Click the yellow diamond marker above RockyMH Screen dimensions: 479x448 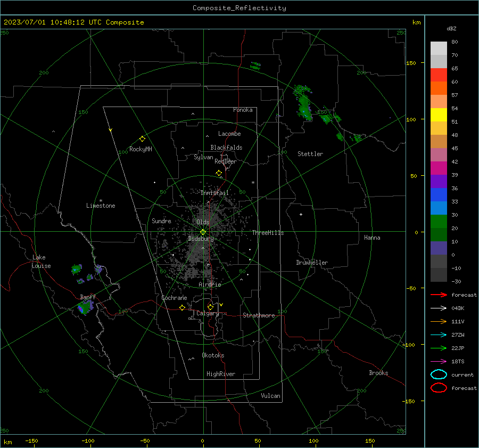click(142, 139)
